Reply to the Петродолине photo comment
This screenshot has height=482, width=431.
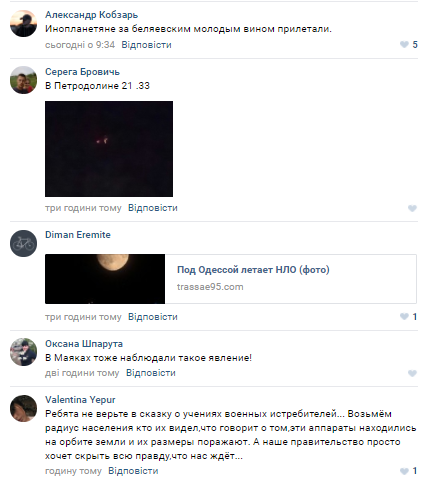153,208
